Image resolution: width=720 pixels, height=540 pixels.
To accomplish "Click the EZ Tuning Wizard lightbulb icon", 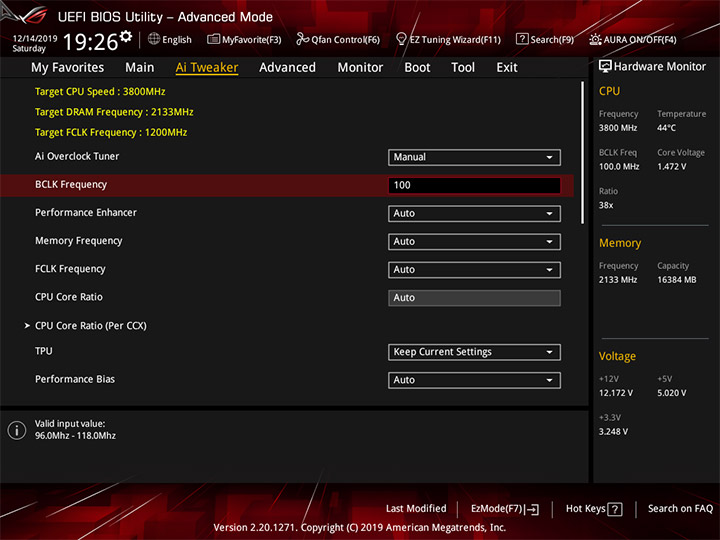I will [x=401, y=39].
